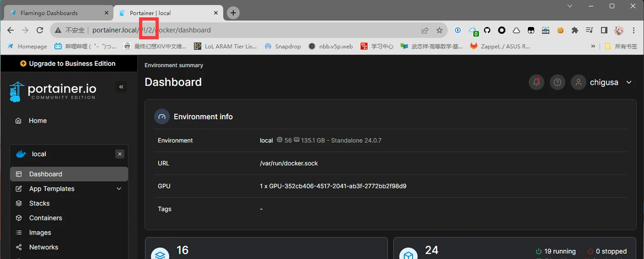The width and height of the screenshot is (644, 259).
Task: Go to Home in the sidebar
Action: [x=69, y=121]
